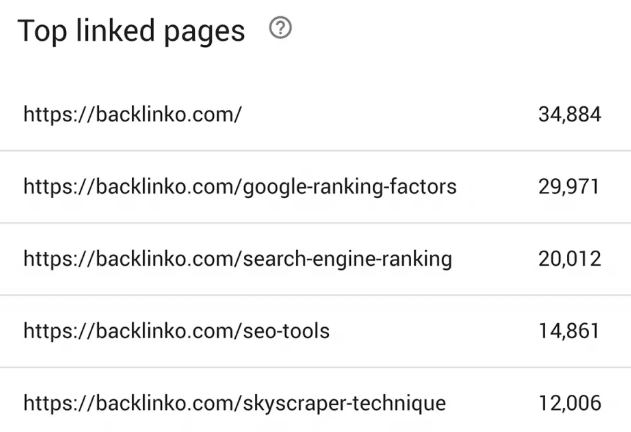Select the URL beside the 14,861 count
Screen dimensions: 631x432
176,331
